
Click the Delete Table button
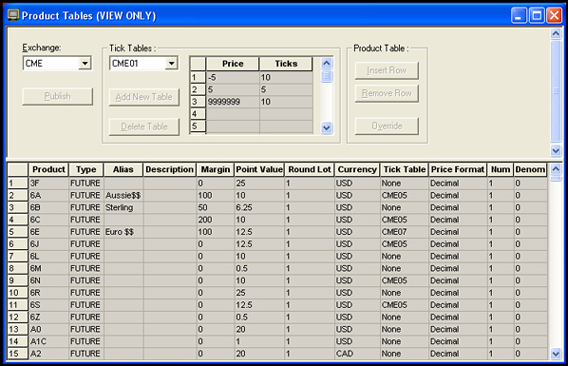144,127
